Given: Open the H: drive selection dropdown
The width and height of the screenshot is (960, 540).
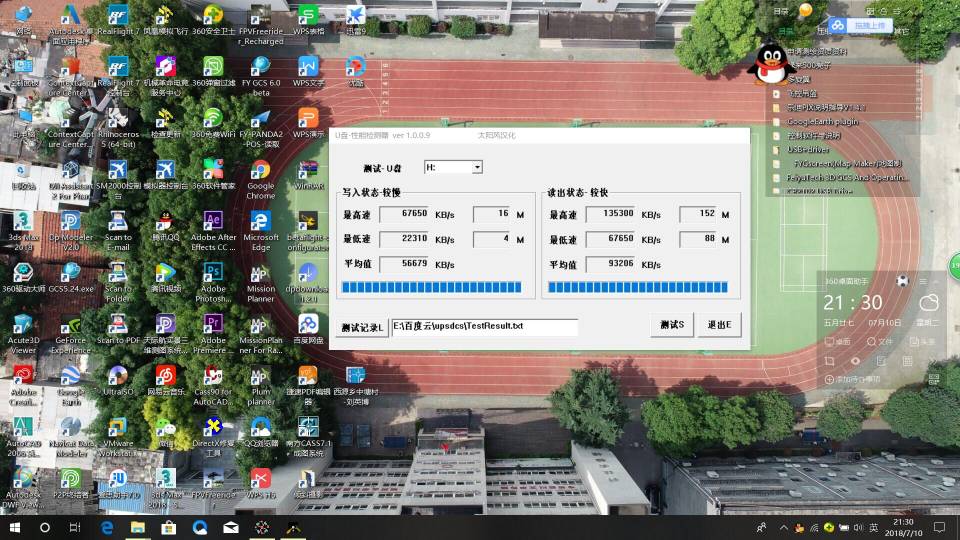Looking at the screenshot, I should point(477,167).
